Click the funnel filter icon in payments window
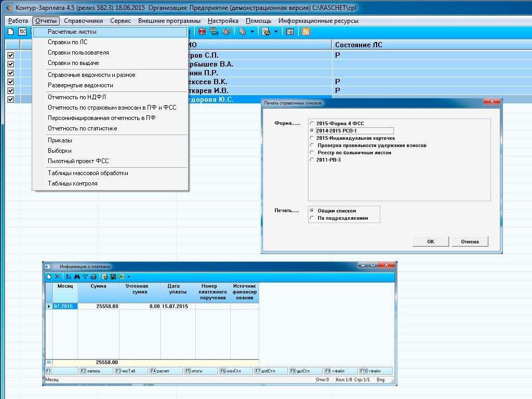This screenshot has width=532, height=399. click(x=85, y=276)
